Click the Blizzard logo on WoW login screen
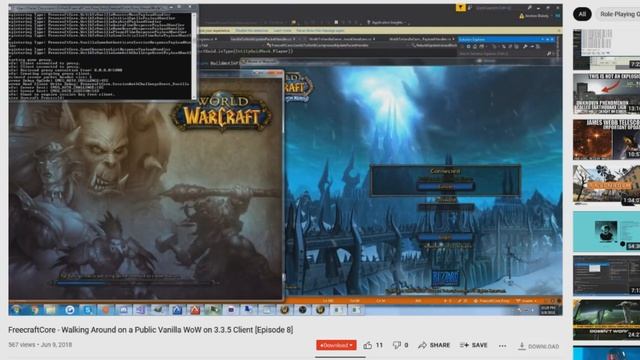640x360 pixels. tap(445, 278)
